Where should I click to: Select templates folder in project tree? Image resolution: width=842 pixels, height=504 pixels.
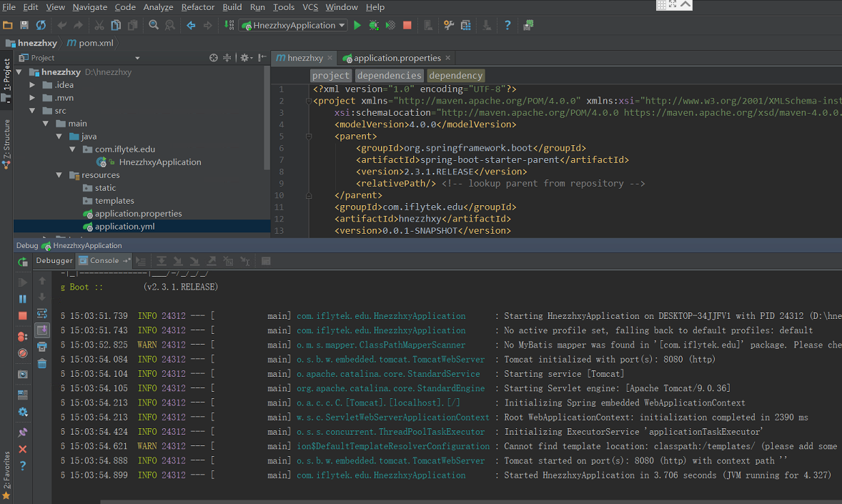tap(114, 201)
